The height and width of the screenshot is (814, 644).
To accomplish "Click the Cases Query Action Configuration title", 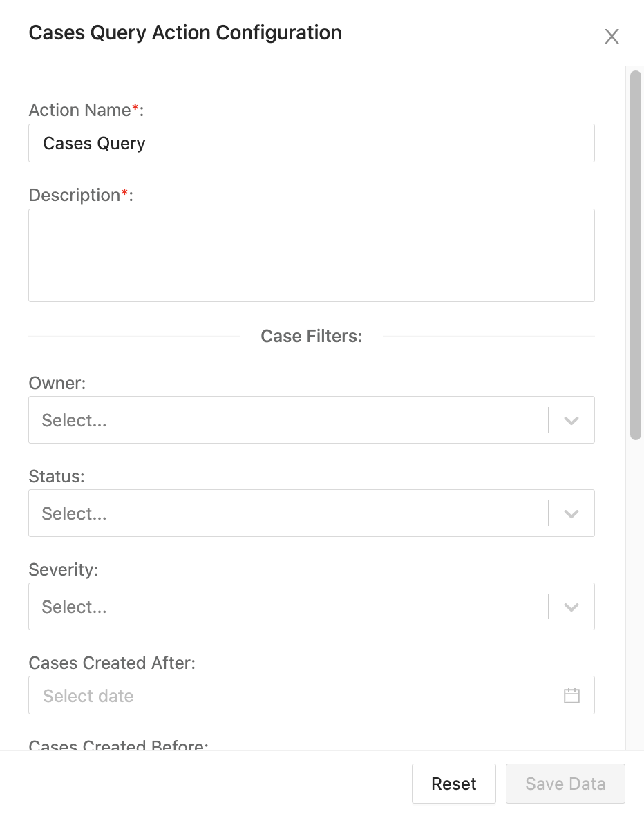I will click(184, 32).
